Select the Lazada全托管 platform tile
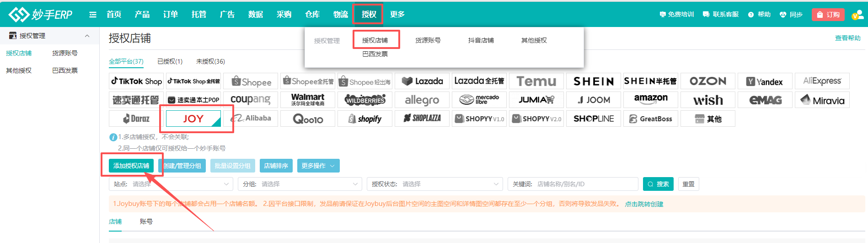Viewport: 868px width, 243px height. point(479,81)
